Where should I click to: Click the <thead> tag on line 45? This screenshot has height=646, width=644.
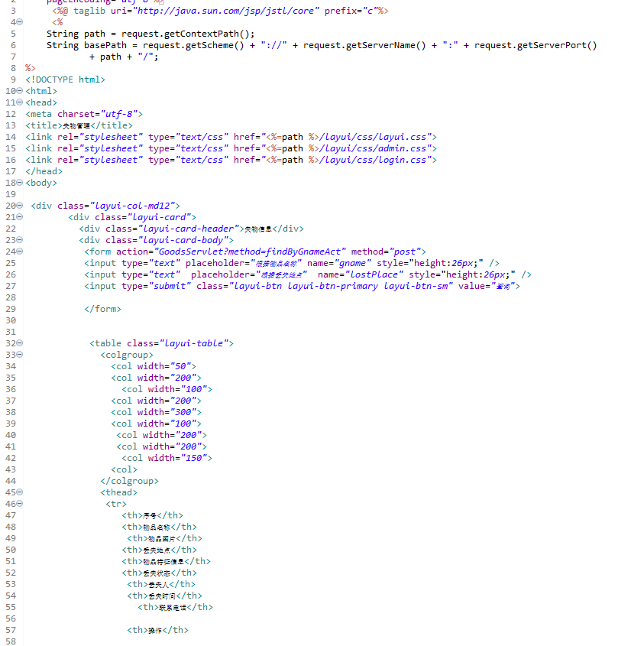[118, 492]
